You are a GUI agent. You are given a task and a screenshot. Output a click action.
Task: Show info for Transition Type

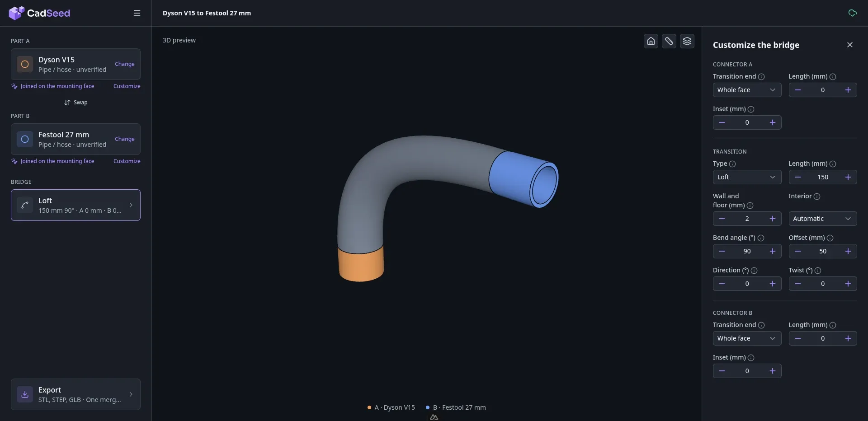(732, 164)
